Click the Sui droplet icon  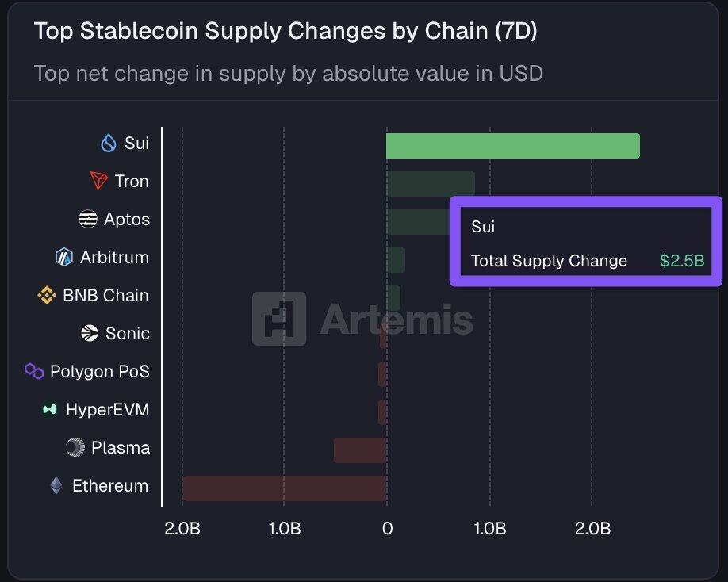108,144
